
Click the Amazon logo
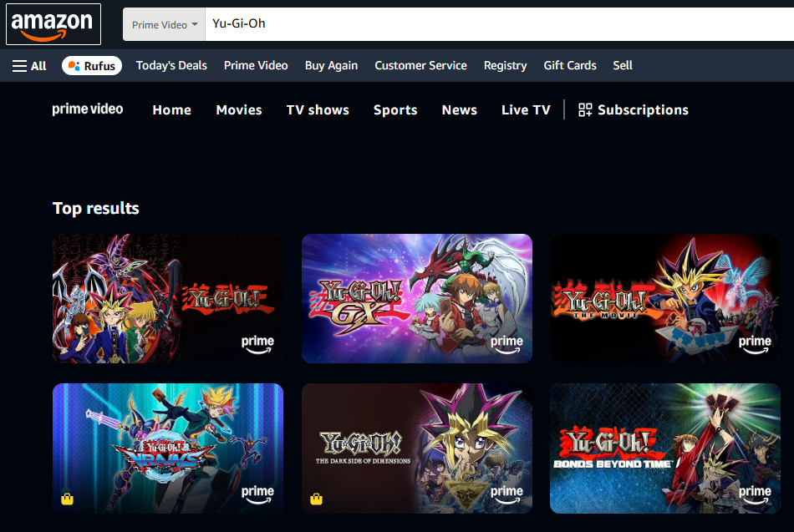coord(53,23)
